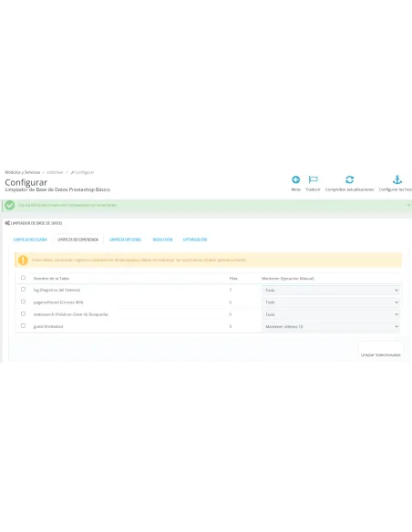412x532 pixels.
Task: Open the Tarea Cron tab
Action: coord(162,240)
